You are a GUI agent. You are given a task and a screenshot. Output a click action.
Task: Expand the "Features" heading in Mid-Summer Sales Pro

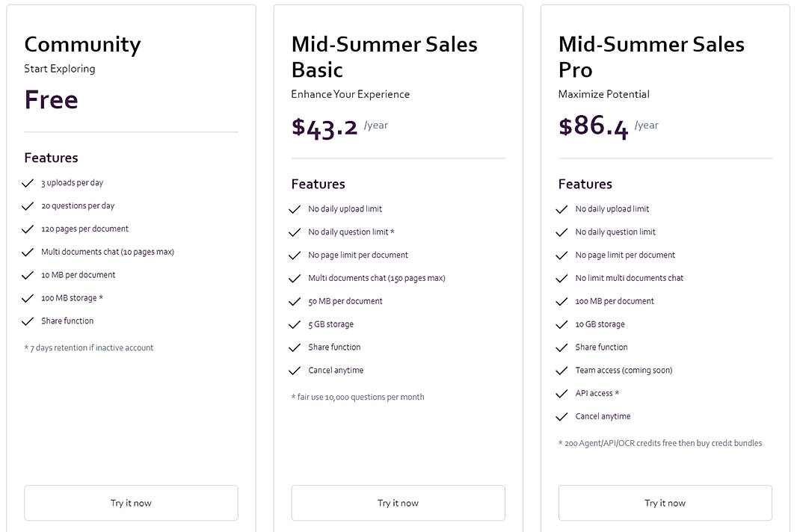coord(585,184)
